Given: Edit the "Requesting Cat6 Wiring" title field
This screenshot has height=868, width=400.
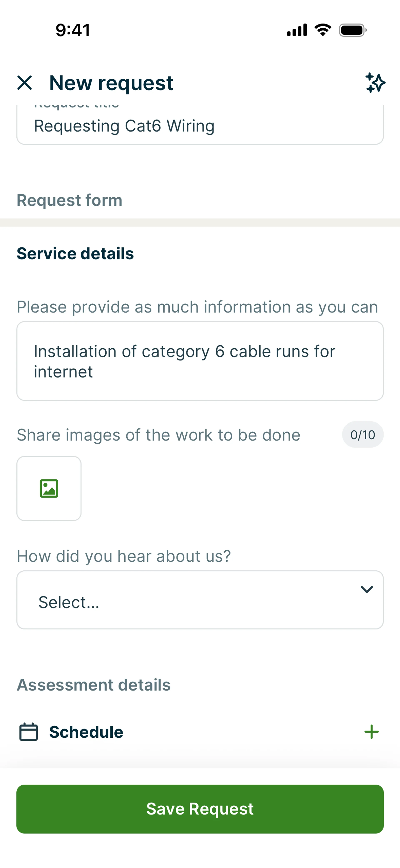Looking at the screenshot, I should pyautogui.click(x=200, y=126).
